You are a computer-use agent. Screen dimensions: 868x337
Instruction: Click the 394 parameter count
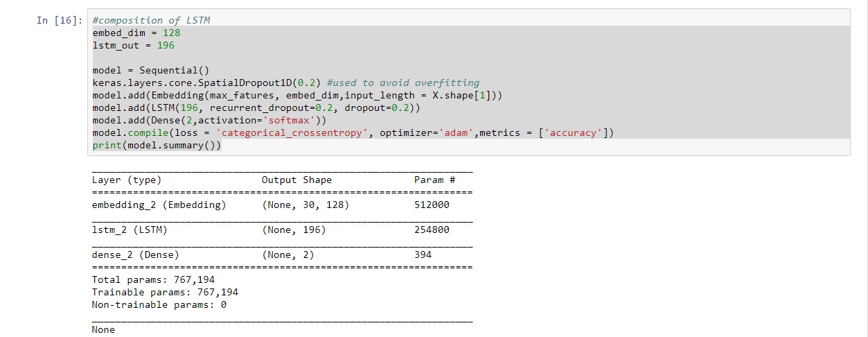click(423, 254)
